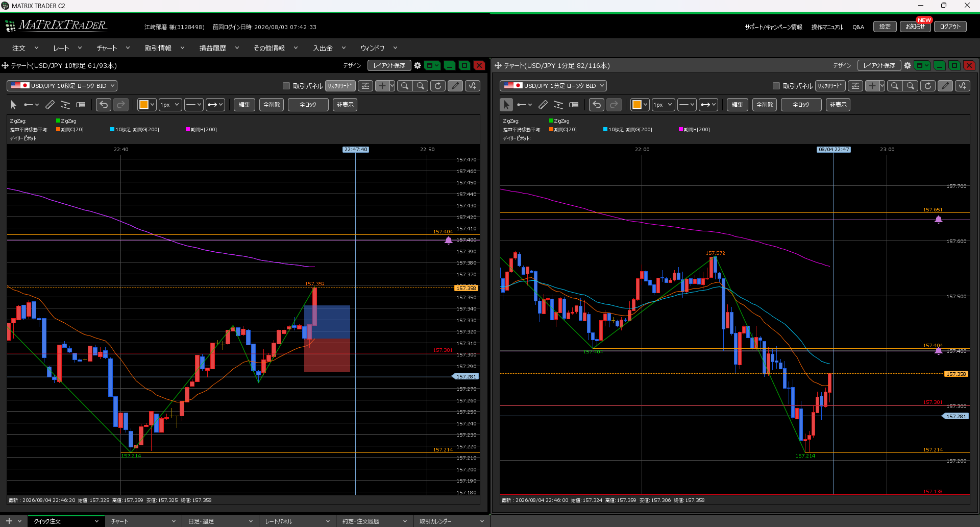Screen dimensions: 980x527
Task: Open the 注文 menu
Action: 26,48
